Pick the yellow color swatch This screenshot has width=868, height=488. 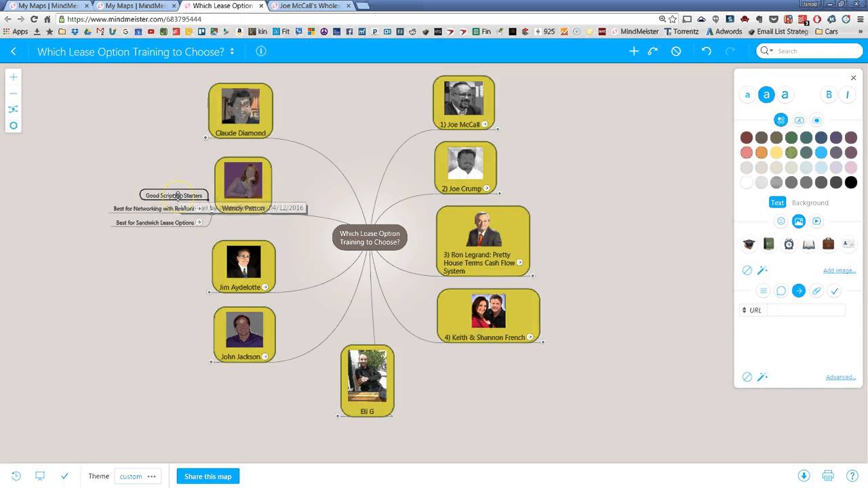[x=776, y=152]
